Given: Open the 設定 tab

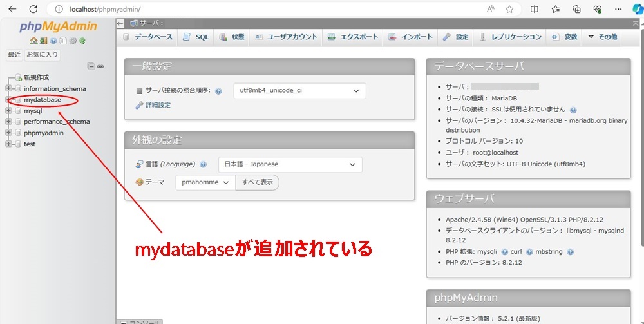Looking at the screenshot, I should pyautogui.click(x=456, y=37).
